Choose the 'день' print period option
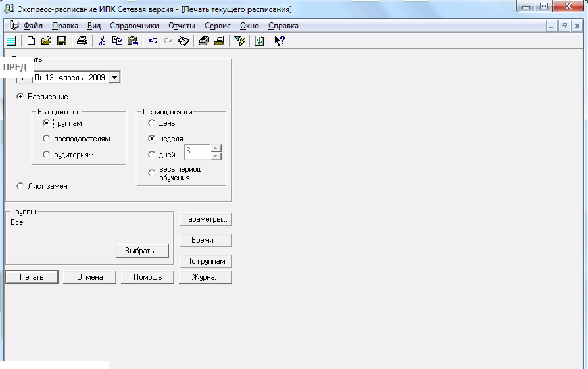This screenshot has height=369, width=588. tap(152, 123)
